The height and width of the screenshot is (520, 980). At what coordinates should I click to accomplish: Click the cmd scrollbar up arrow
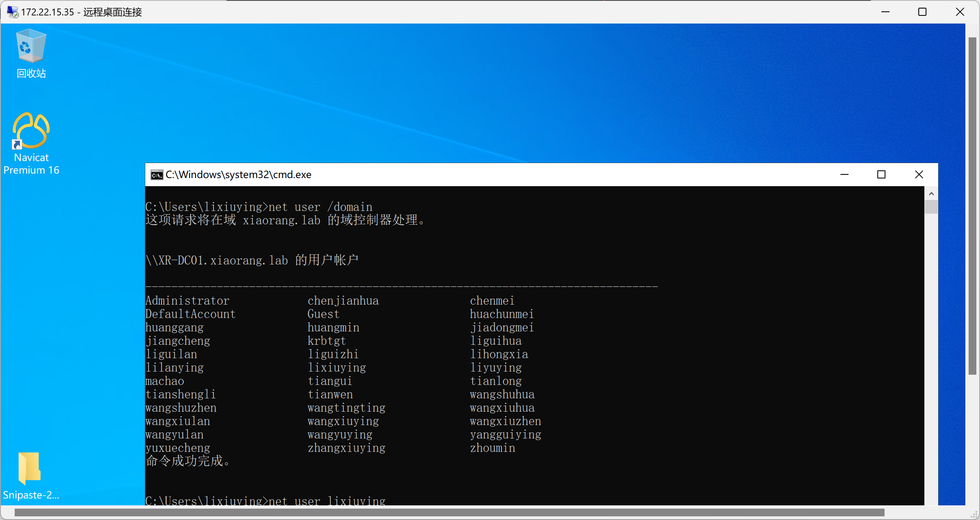(931, 194)
